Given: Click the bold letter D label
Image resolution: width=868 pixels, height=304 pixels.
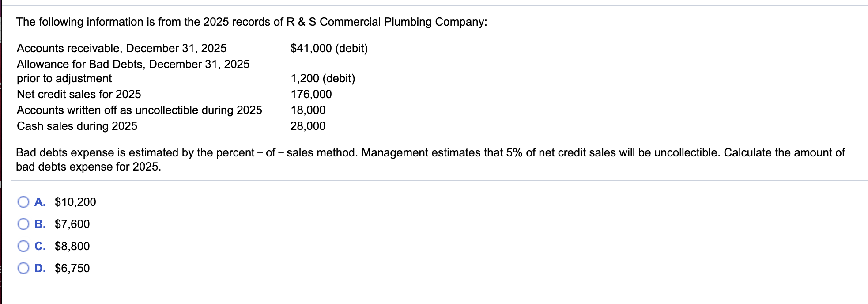Looking at the screenshot, I should 40,268.
